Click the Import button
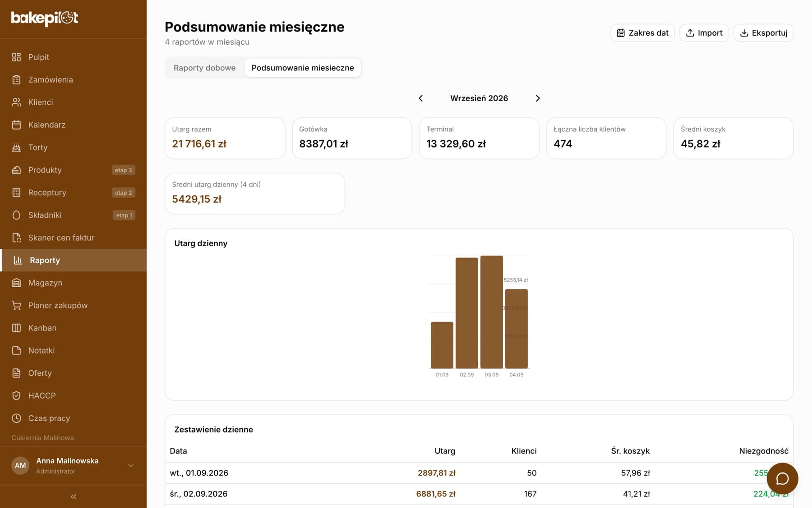The width and height of the screenshot is (812, 508). [x=704, y=33]
